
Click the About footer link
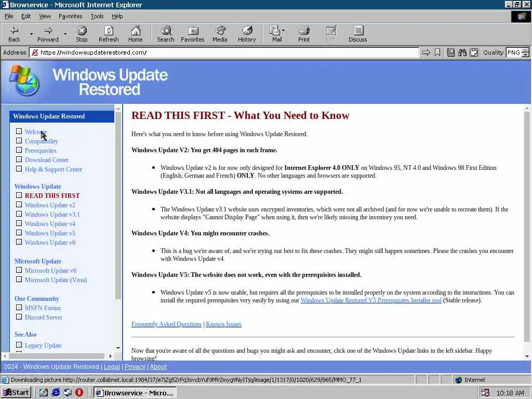(158, 367)
